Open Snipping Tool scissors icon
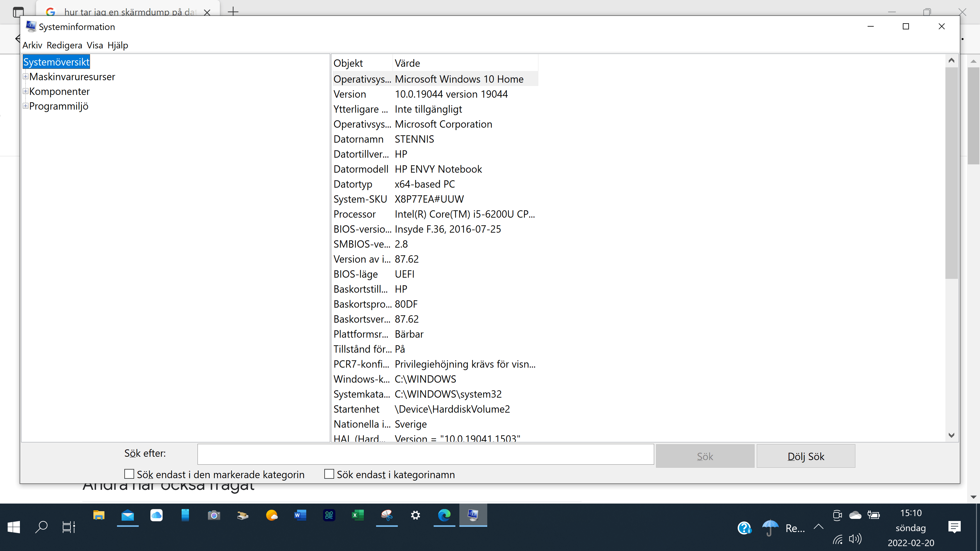980x551 pixels. pos(386,515)
